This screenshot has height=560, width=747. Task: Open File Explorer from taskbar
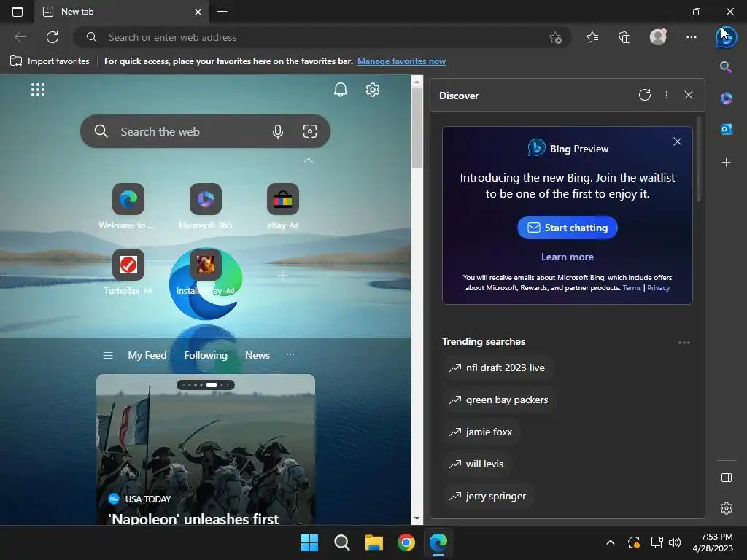click(374, 542)
